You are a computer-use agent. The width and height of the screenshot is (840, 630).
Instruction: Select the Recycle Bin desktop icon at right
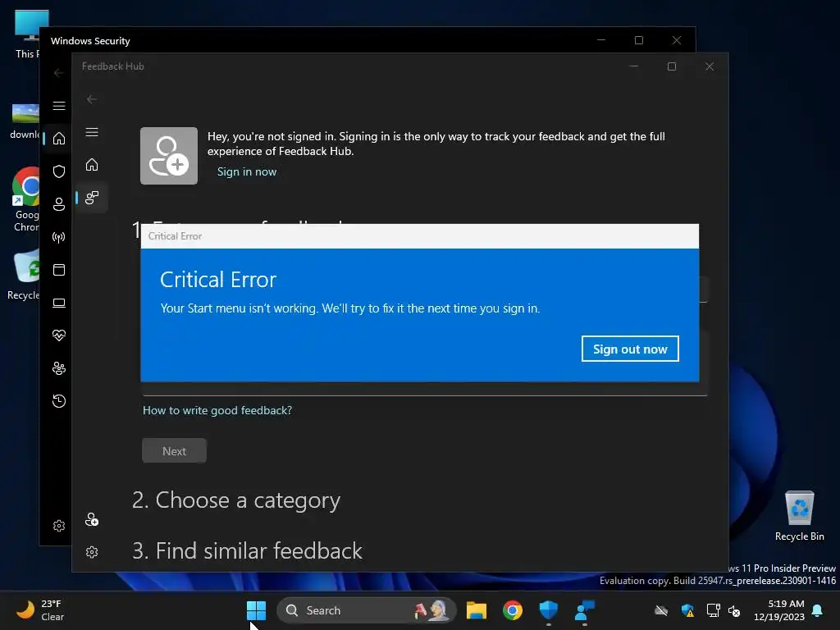[799, 516]
